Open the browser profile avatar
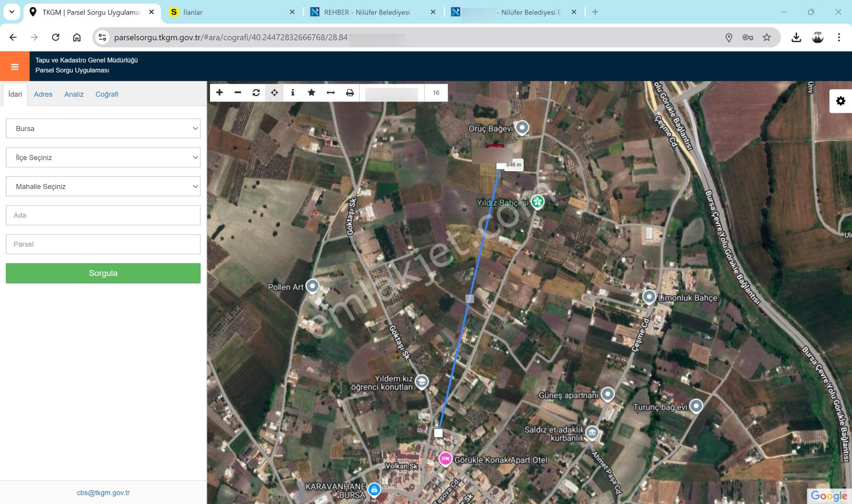 [x=817, y=37]
